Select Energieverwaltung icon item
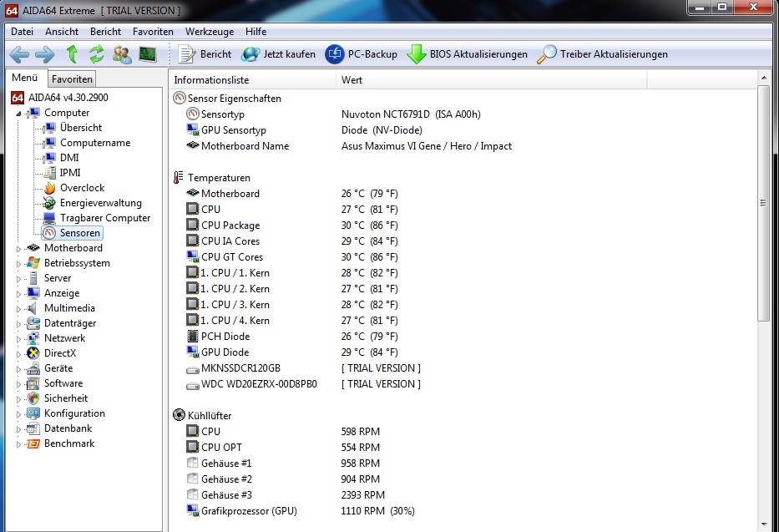The image size is (779, 532). 49,203
